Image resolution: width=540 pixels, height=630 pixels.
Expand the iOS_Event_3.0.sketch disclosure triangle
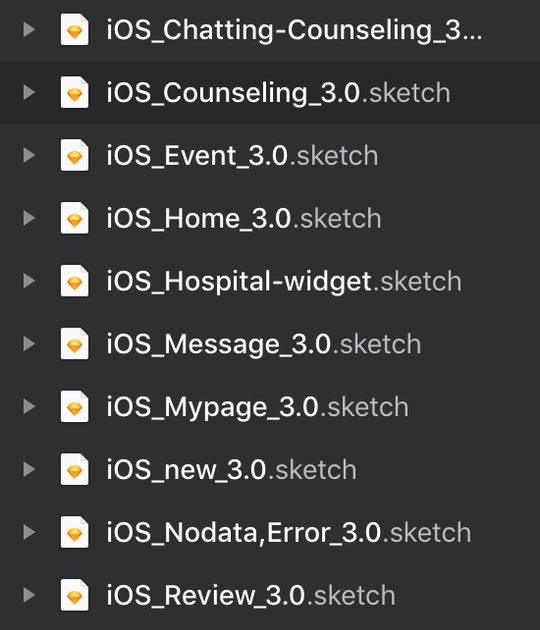[29, 155]
